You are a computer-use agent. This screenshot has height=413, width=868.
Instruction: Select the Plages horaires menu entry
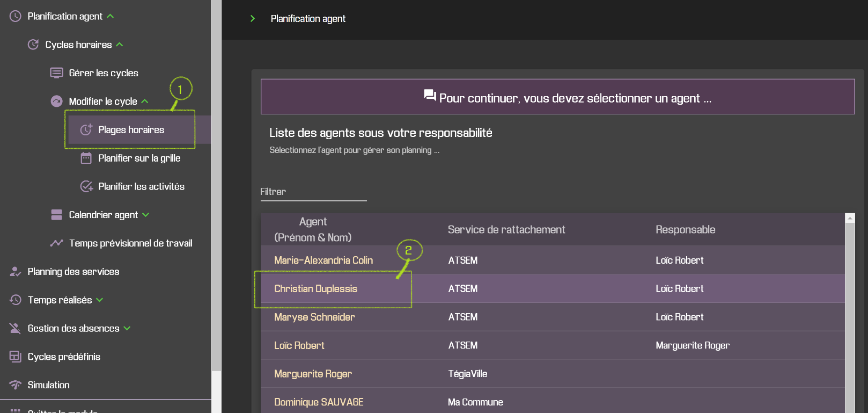pos(131,130)
